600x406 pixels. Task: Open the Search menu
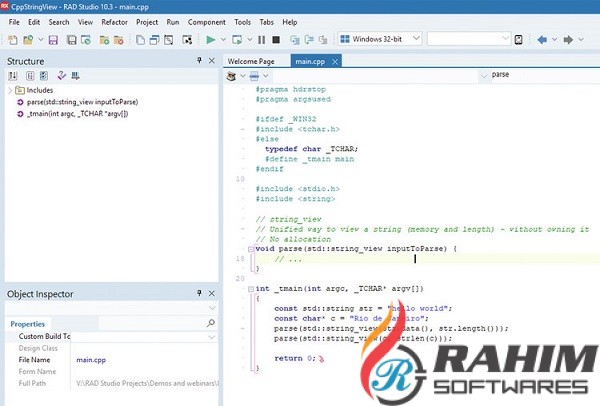click(59, 22)
